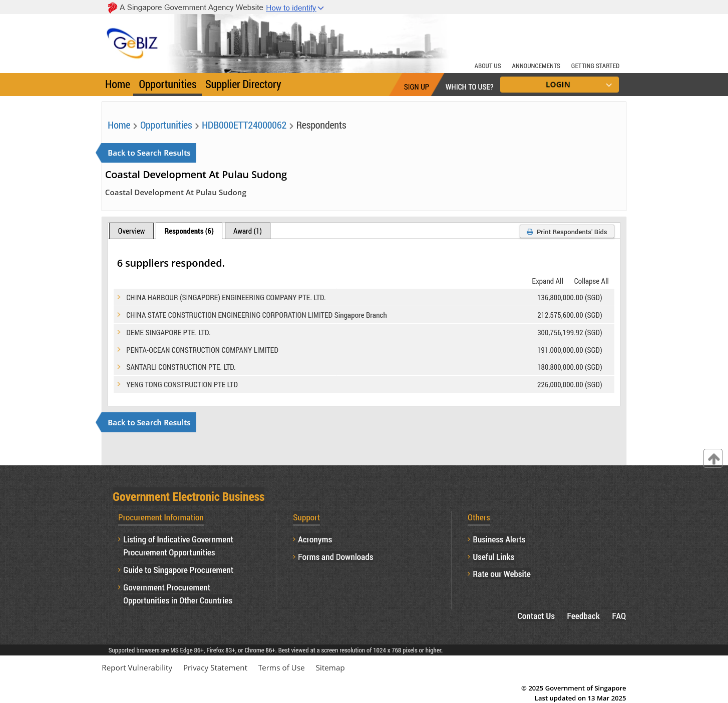Click the top Back to Search Results button
The width and height of the screenshot is (728, 703).
149,153
